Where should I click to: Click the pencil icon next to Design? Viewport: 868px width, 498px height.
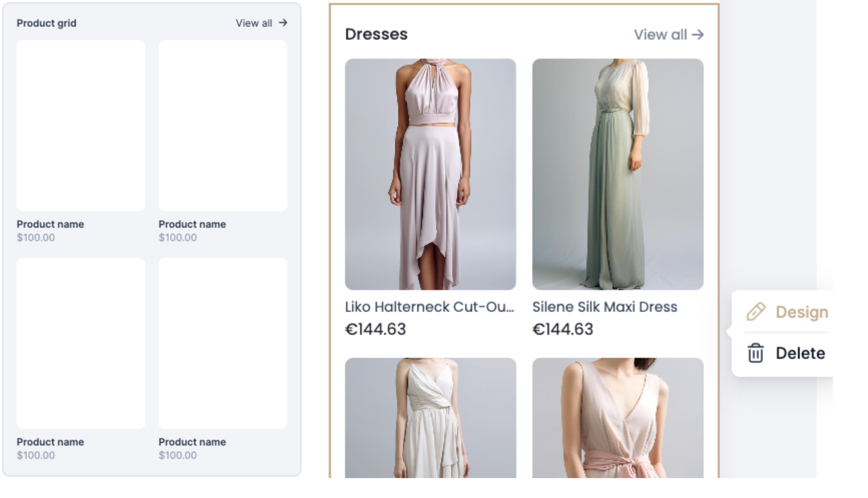pos(756,312)
